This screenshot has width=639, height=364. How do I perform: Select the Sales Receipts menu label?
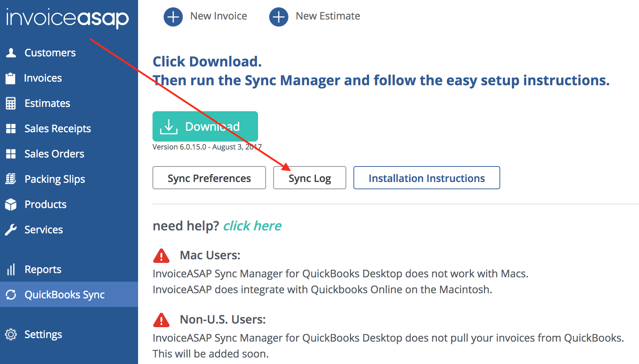pyautogui.click(x=57, y=129)
